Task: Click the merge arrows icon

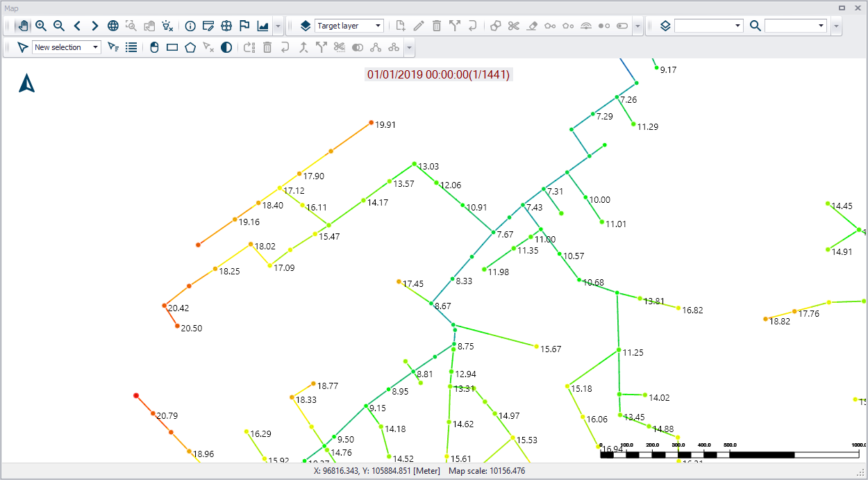Action: click(303, 47)
